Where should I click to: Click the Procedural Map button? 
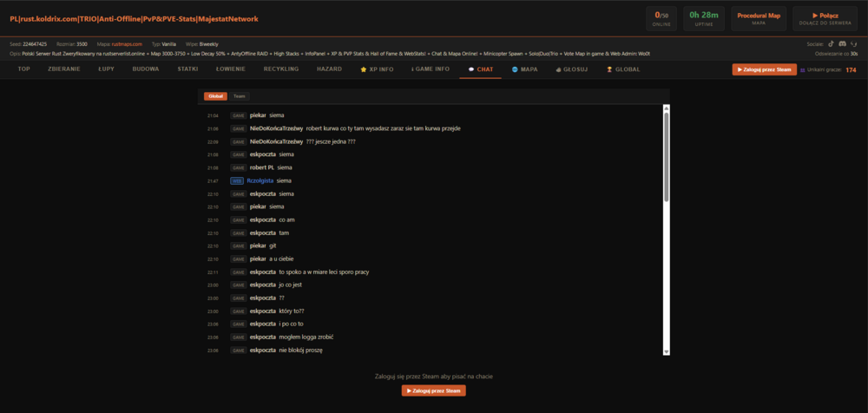point(759,19)
